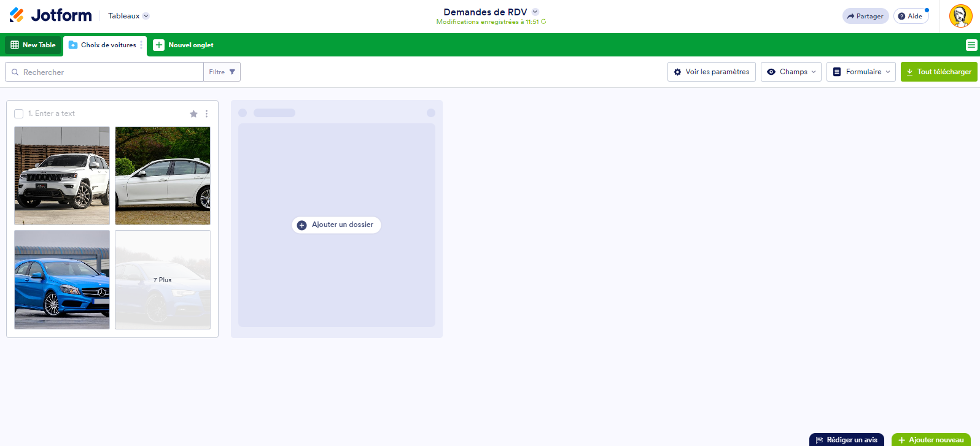980x446 pixels.
Task: Open the white Jeep SUV thumbnail
Action: [x=62, y=175]
